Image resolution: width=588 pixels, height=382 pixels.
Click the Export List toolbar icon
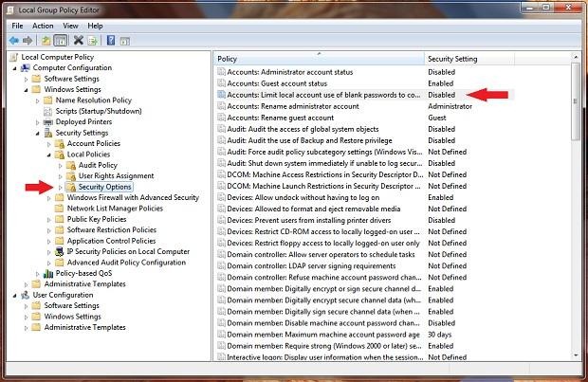coord(92,40)
